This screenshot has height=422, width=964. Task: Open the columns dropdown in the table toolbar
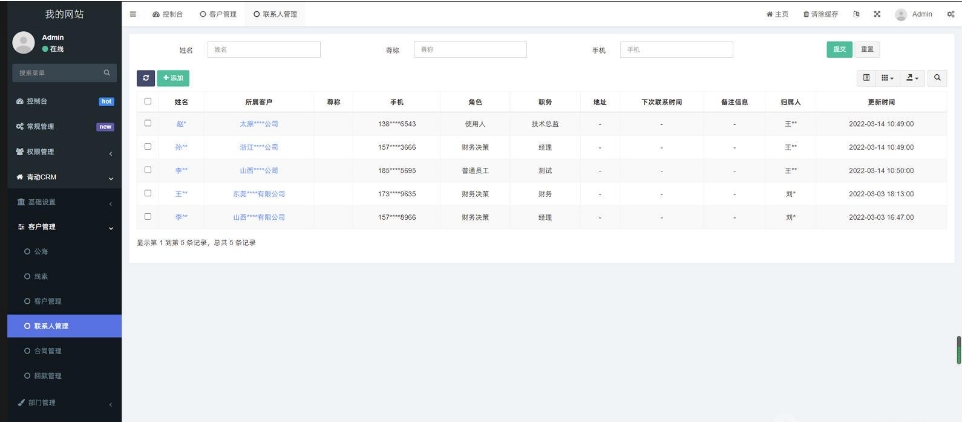coord(887,78)
